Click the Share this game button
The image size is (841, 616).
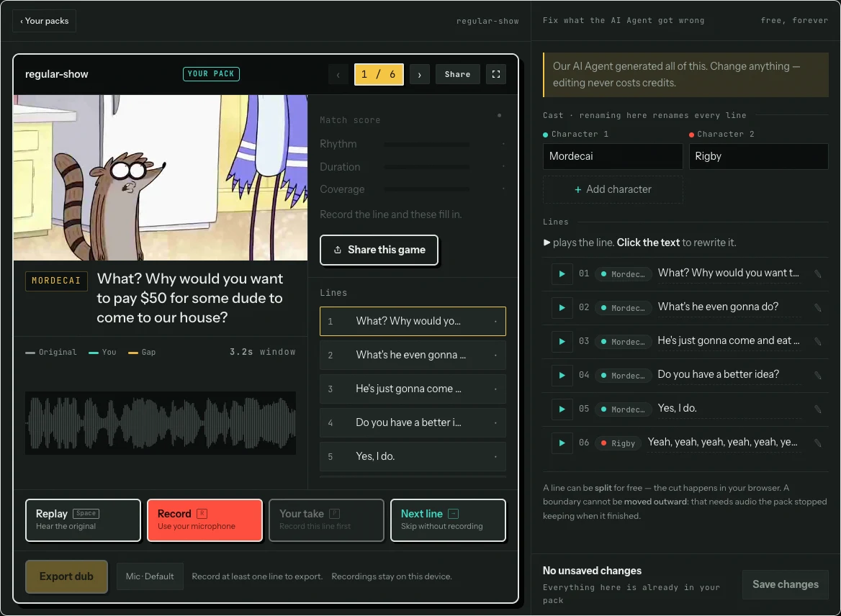click(x=379, y=250)
